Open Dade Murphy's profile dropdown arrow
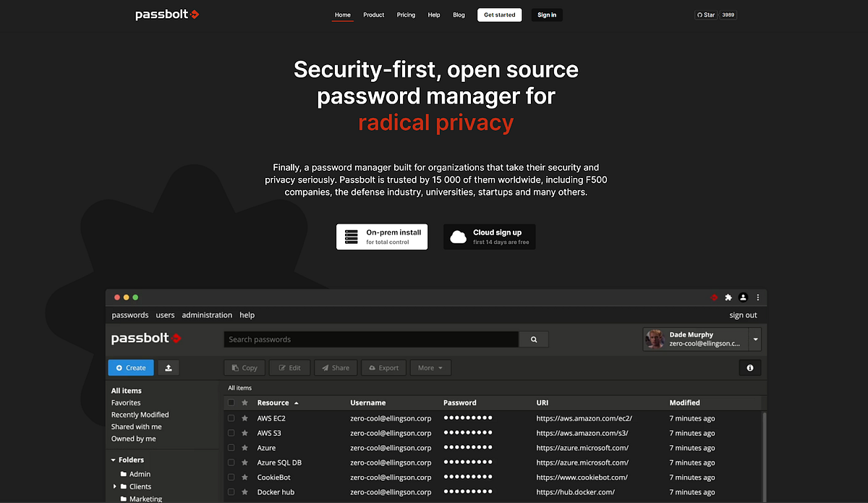This screenshot has width=868, height=503. click(x=754, y=339)
